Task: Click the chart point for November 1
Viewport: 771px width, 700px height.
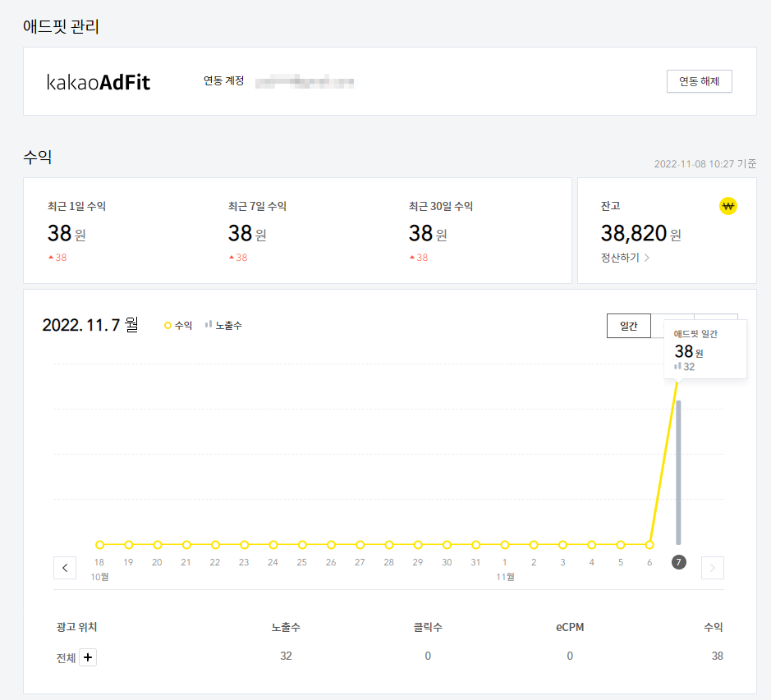Action: point(505,545)
